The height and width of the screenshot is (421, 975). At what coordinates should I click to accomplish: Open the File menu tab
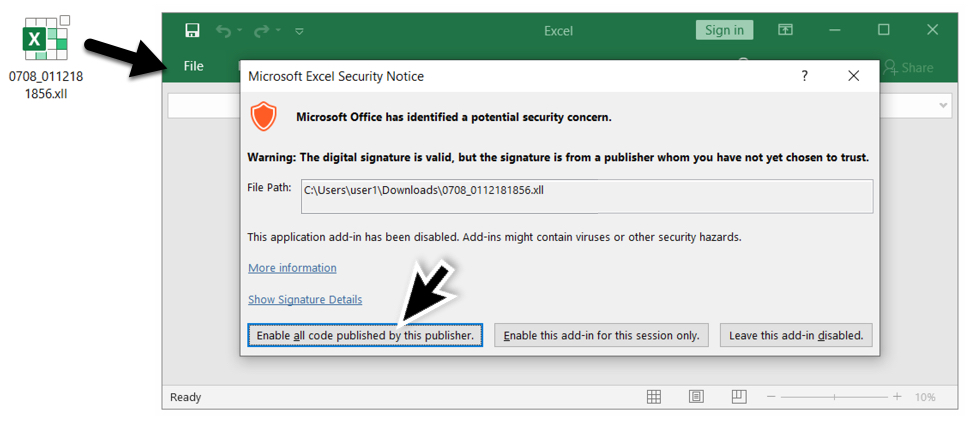(194, 66)
